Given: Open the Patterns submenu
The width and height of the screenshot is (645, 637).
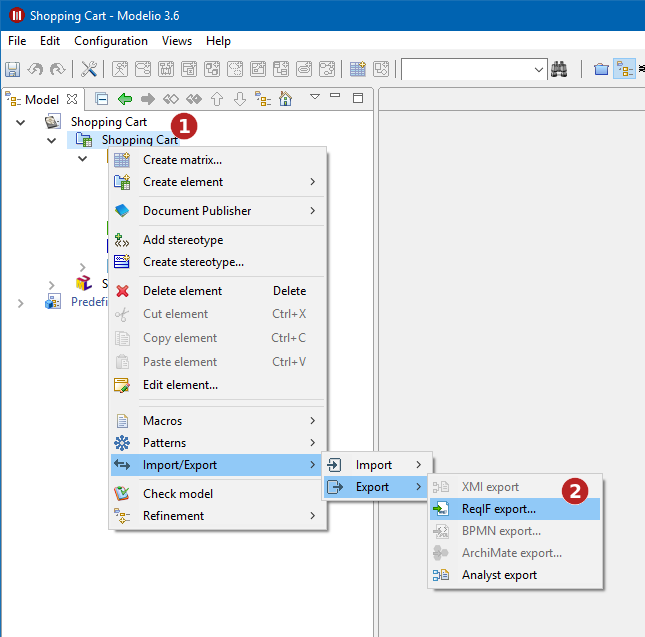Looking at the screenshot, I should click(x=218, y=443).
